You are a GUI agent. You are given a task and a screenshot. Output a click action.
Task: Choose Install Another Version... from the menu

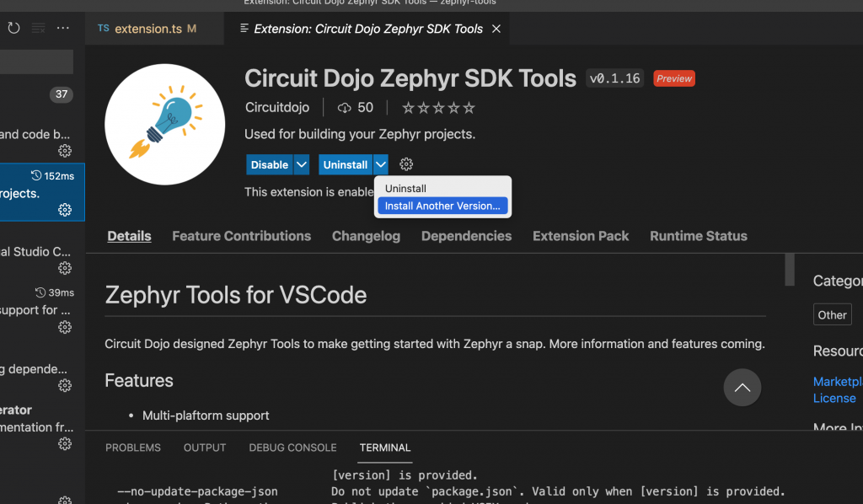click(442, 206)
